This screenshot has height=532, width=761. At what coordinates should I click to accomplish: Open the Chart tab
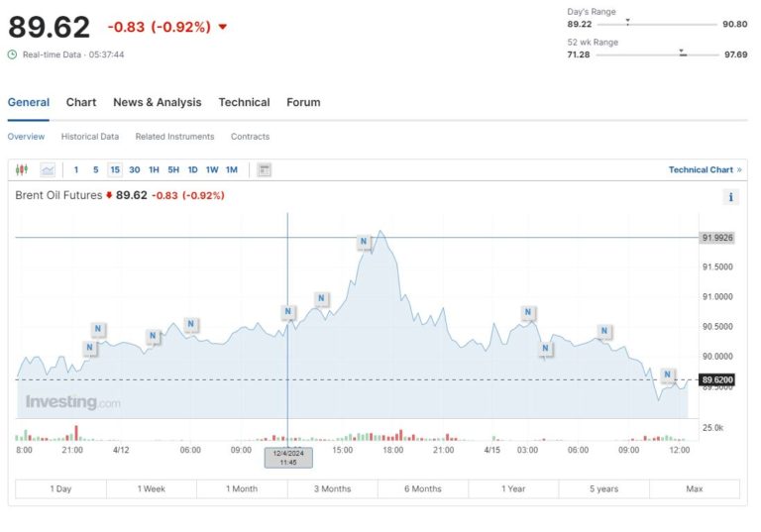coord(81,102)
